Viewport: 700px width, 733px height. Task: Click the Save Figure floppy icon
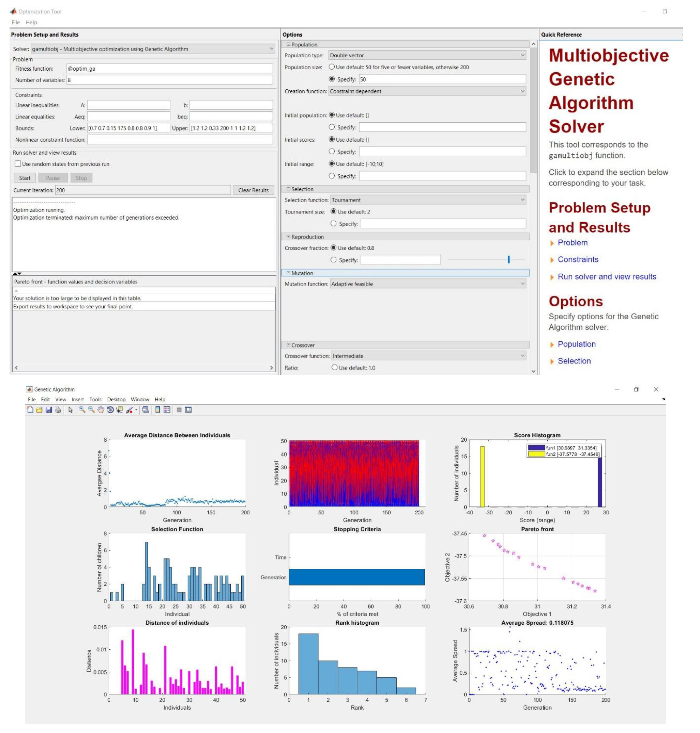pos(49,410)
